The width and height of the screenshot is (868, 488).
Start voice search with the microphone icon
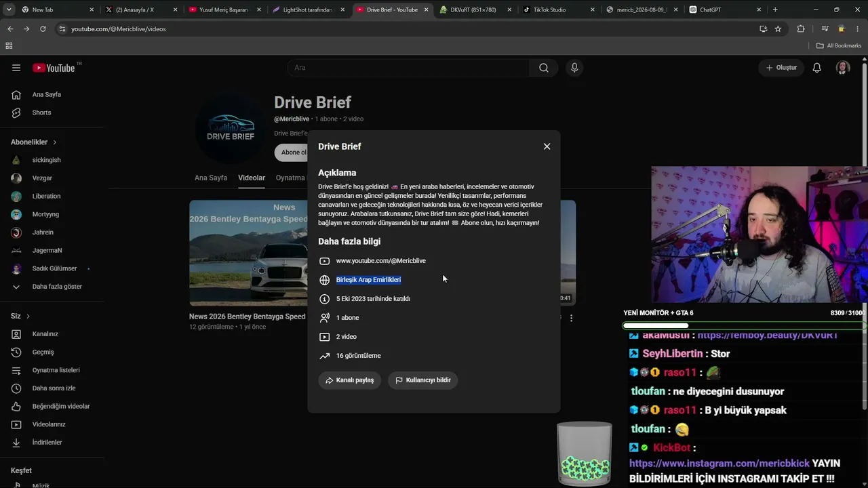pos(574,68)
